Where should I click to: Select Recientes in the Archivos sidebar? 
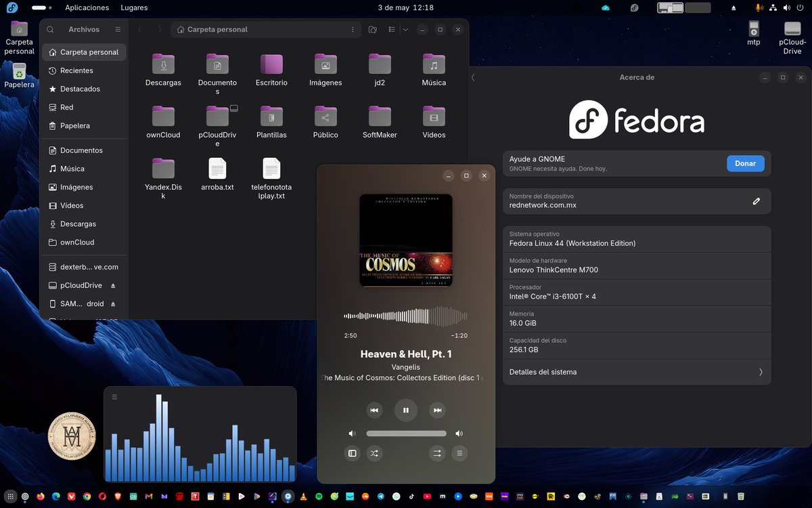point(84,70)
